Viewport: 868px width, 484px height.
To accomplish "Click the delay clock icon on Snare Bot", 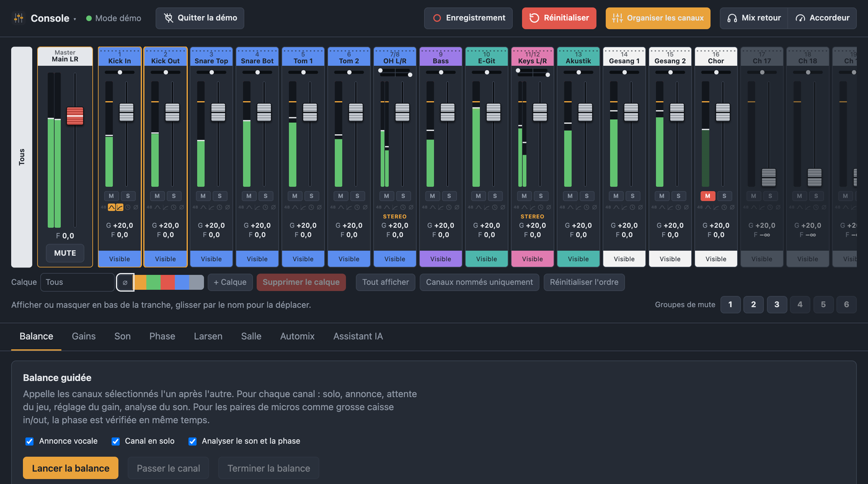I will click(x=265, y=207).
